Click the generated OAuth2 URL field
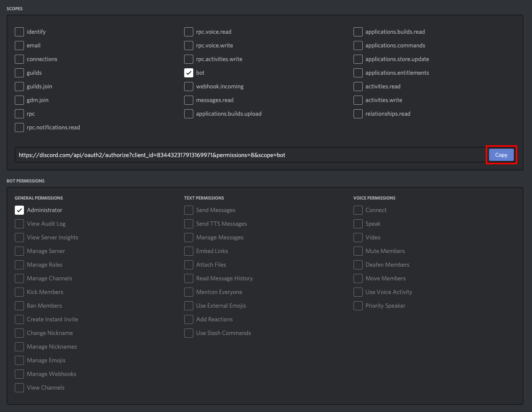The image size is (532, 412). pyautogui.click(x=250, y=155)
